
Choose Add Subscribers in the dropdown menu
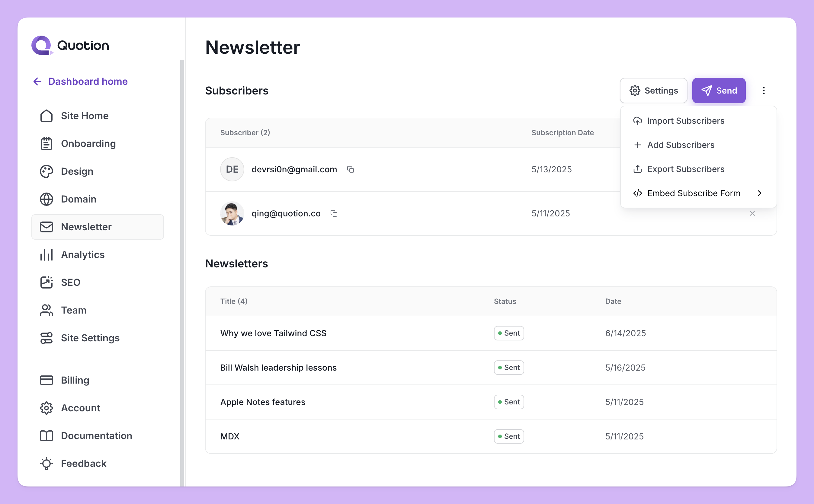[680, 145]
